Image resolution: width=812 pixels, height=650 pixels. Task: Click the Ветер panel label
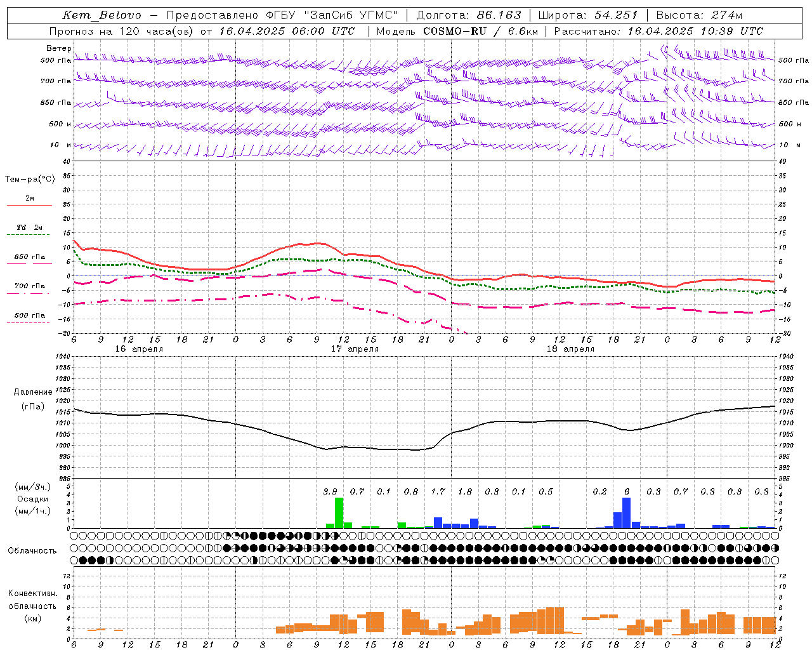click(x=58, y=48)
